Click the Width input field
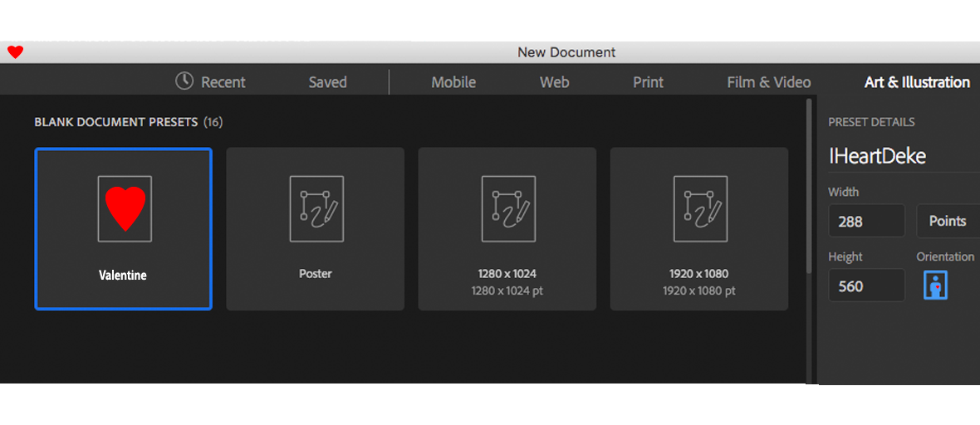Screen dimensions: 980x425 tap(866, 222)
